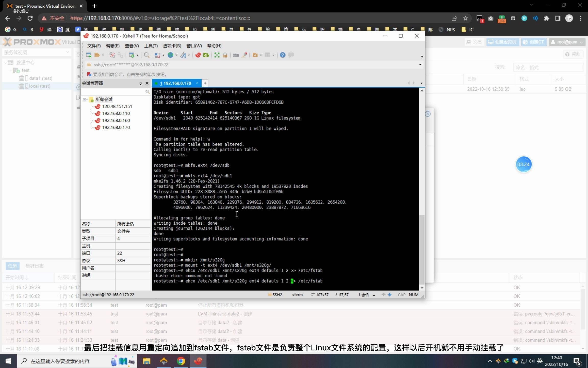The image size is (588, 368).
Task: Collapse the 所有会话 tree node
Action: [x=85, y=100]
